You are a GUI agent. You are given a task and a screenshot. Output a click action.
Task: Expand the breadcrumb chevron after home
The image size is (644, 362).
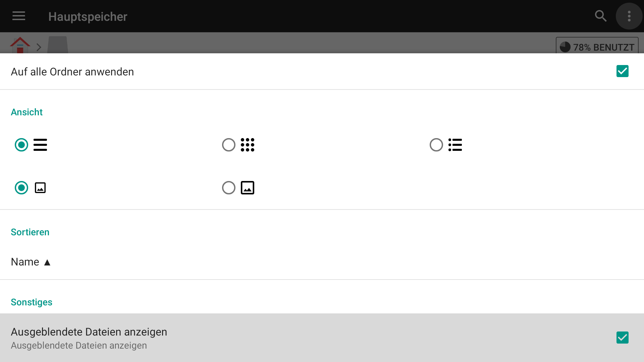[39, 47]
